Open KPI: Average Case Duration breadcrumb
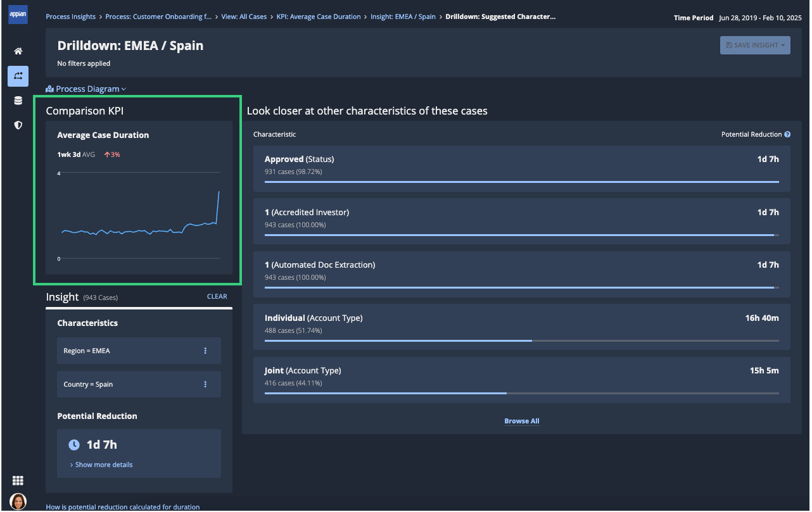 point(319,17)
